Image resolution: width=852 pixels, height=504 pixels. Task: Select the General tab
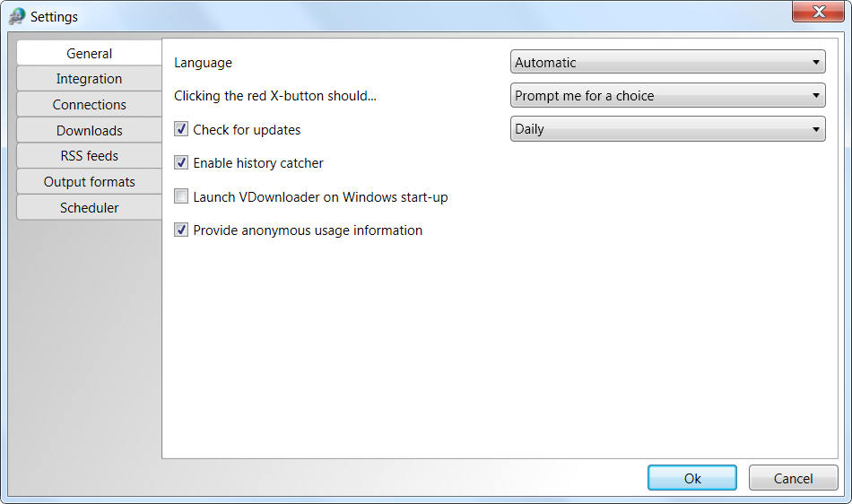click(x=89, y=53)
